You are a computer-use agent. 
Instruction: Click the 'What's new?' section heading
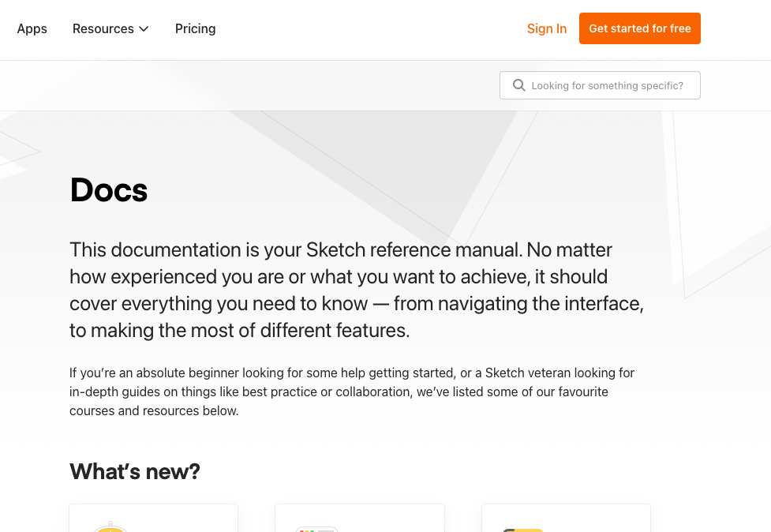135,471
